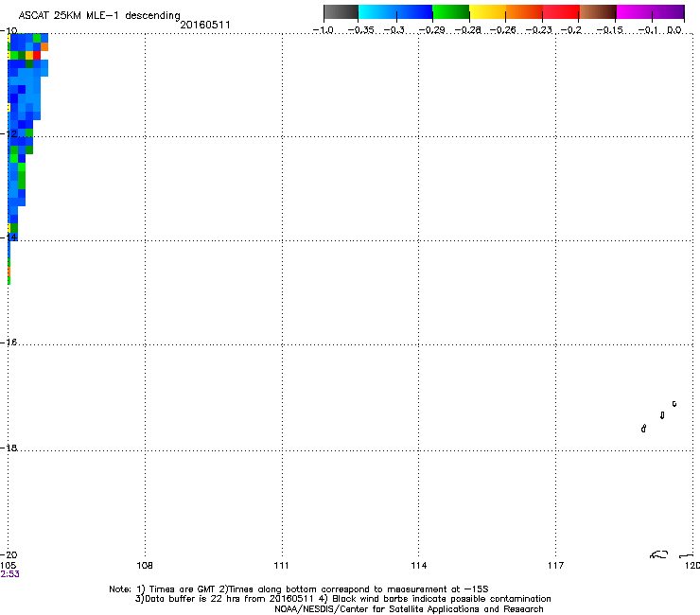
Task: Click the '0.0' color scale label
Action: tap(674, 30)
